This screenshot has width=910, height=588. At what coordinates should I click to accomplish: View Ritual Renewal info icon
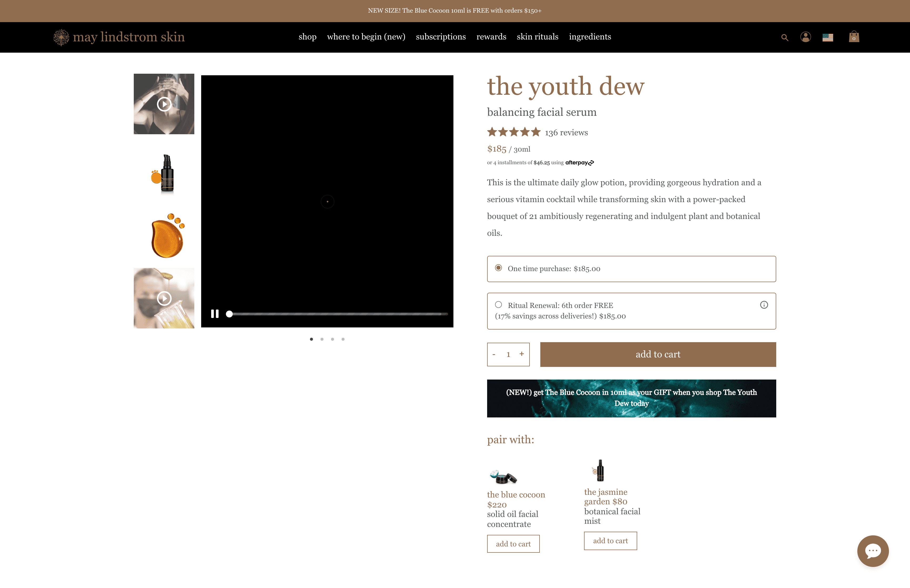764,305
